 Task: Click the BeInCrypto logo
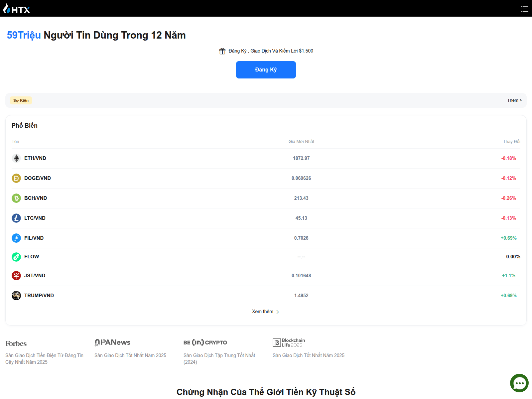click(x=205, y=342)
